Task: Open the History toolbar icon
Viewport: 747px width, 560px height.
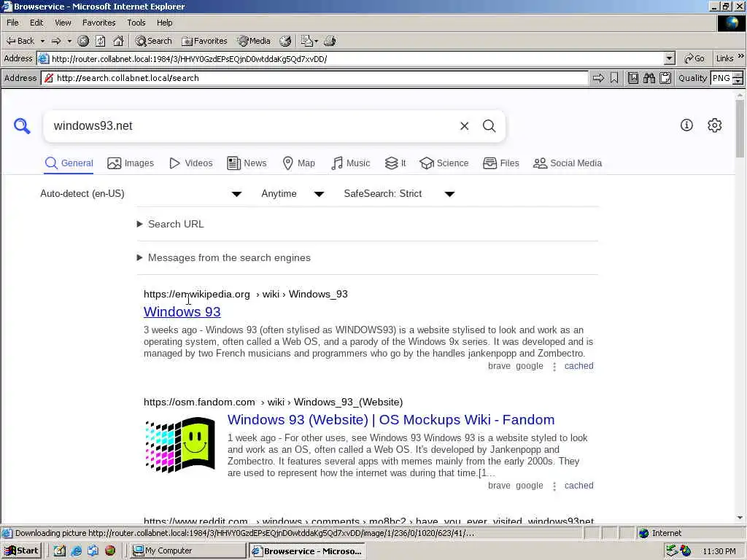Action: pyautogui.click(x=285, y=41)
